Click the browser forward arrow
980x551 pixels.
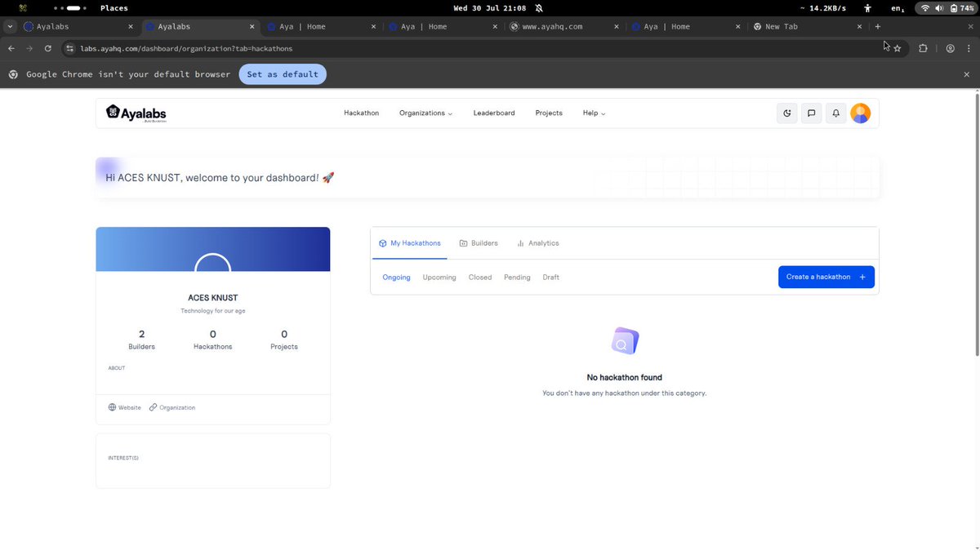(x=29, y=48)
